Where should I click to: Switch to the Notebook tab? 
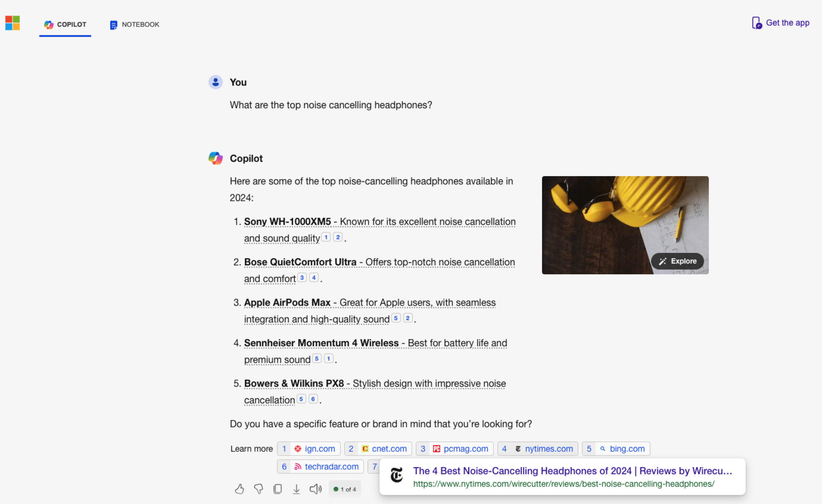(x=134, y=24)
